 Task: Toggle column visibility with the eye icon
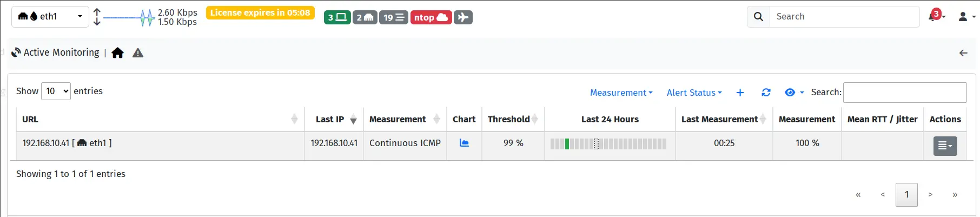(794, 93)
